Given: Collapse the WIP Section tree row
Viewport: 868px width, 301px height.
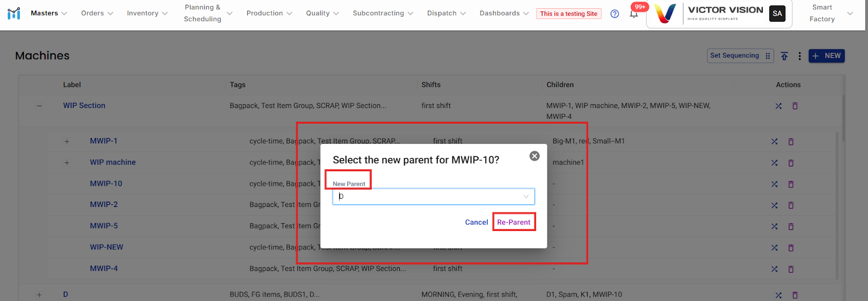Looking at the screenshot, I should pyautogui.click(x=39, y=106).
